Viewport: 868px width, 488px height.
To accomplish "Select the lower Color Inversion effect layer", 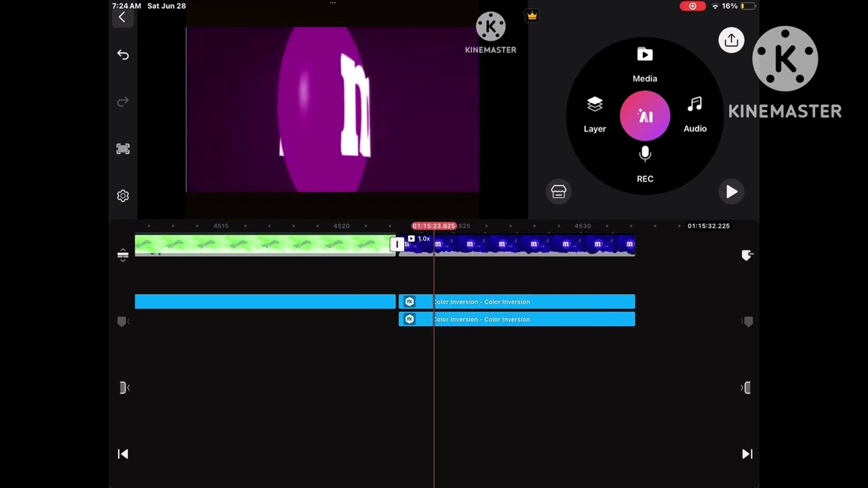I will pyautogui.click(x=517, y=319).
